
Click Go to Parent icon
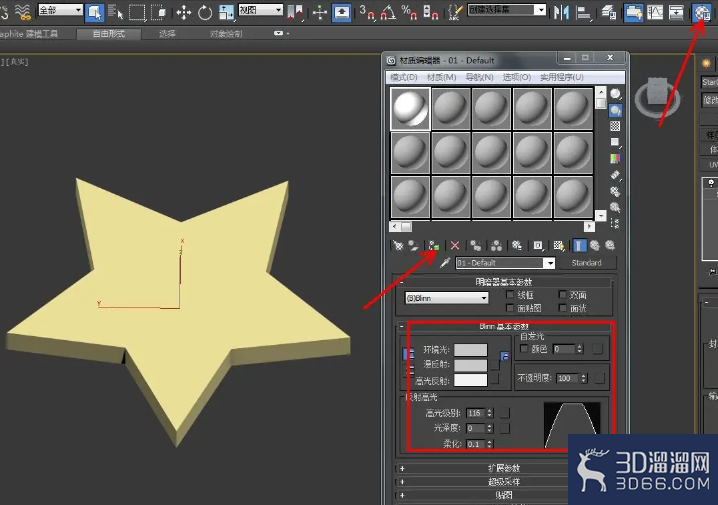pos(595,245)
